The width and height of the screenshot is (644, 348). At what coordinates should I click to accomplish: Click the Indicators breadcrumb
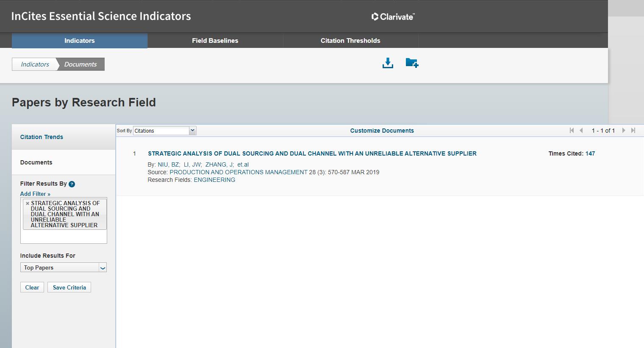[35, 64]
